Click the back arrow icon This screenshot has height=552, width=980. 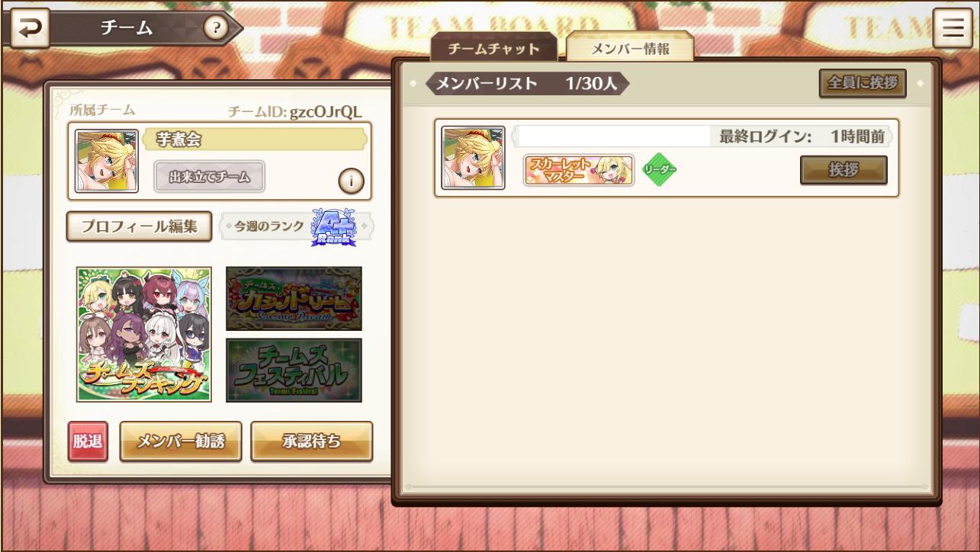29,28
